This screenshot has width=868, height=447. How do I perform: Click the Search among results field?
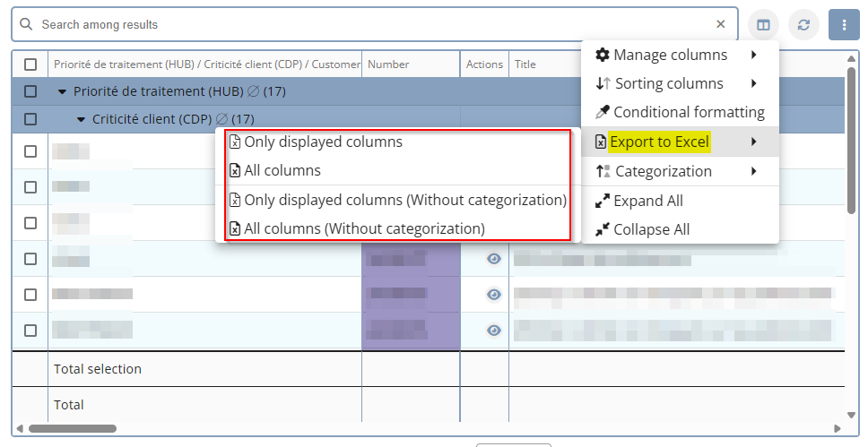click(x=359, y=25)
